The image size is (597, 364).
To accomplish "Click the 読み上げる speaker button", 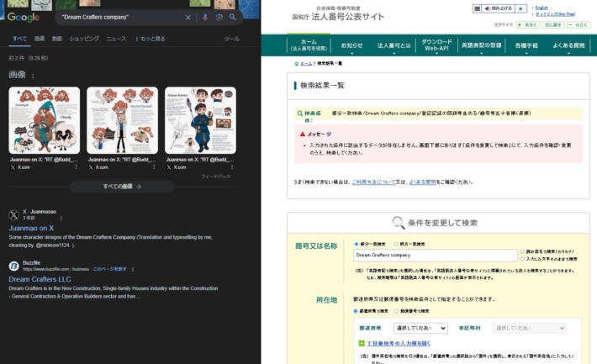I will coord(498,8).
